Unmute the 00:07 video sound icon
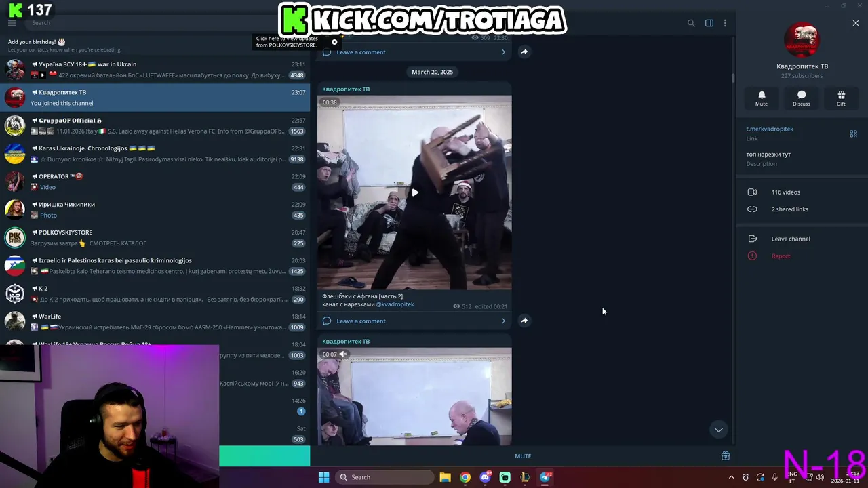 point(343,354)
